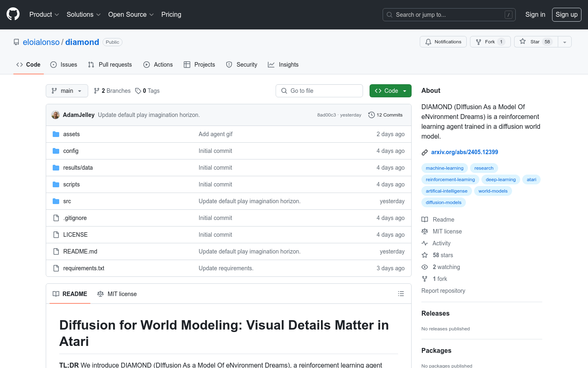Click the Report repository link
588x368 pixels.
pyautogui.click(x=443, y=291)
